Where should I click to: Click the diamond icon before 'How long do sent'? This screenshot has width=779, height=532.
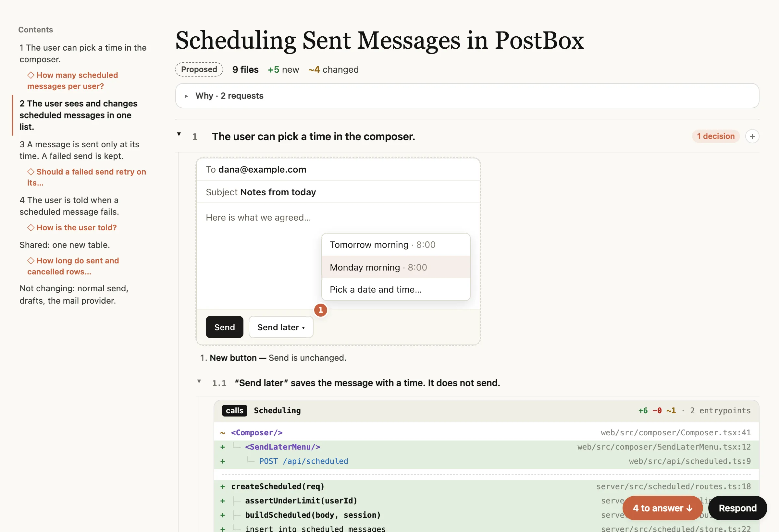[x=31, y=260]
